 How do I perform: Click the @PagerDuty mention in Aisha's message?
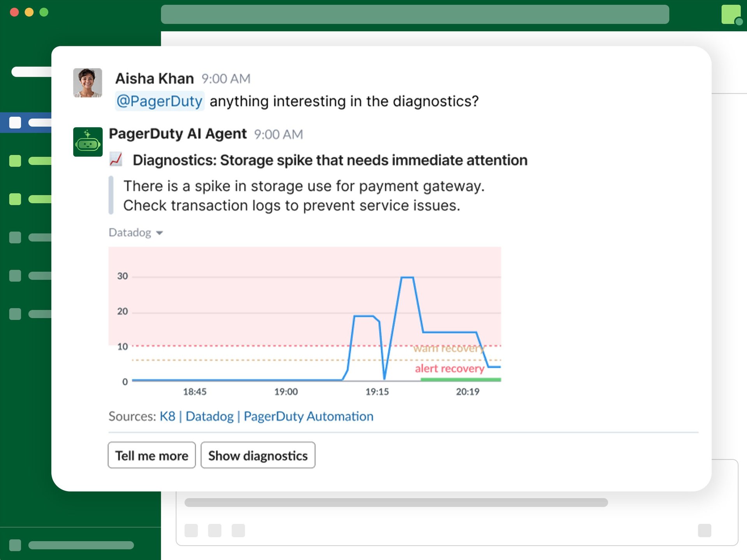tap(160, 101)
